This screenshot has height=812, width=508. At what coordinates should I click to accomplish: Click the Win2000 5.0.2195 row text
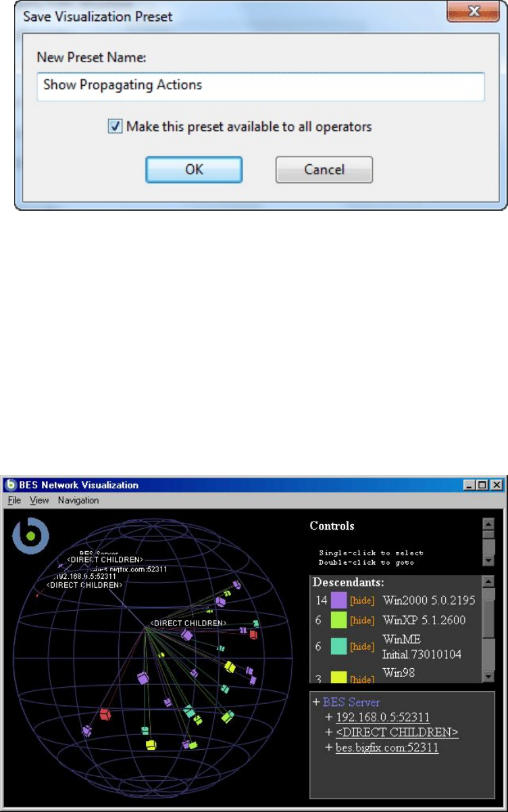(429, 600)
